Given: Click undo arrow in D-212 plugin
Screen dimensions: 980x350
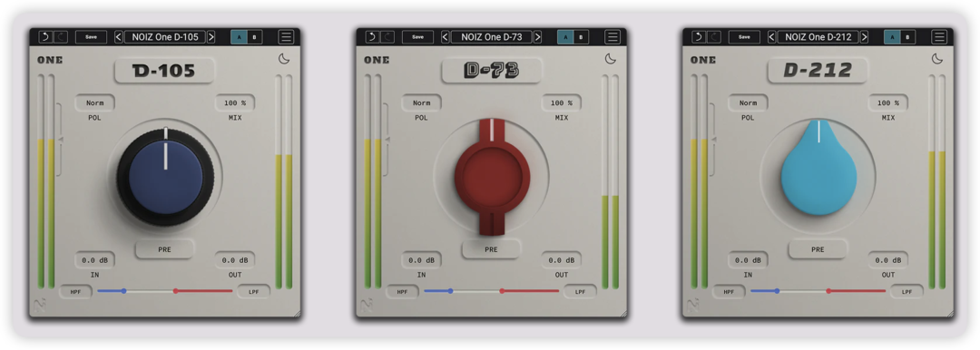Looking at the screenshot, I should pos(698,37).
